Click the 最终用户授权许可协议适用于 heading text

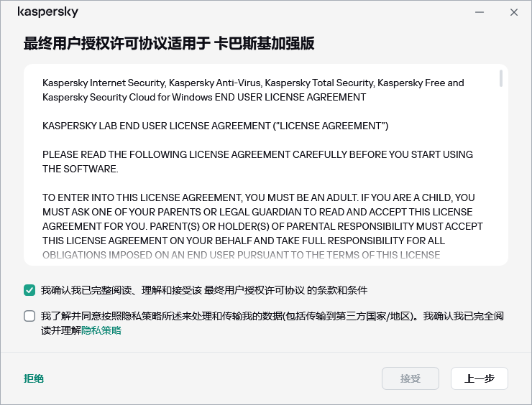click(x=118, y=45)
